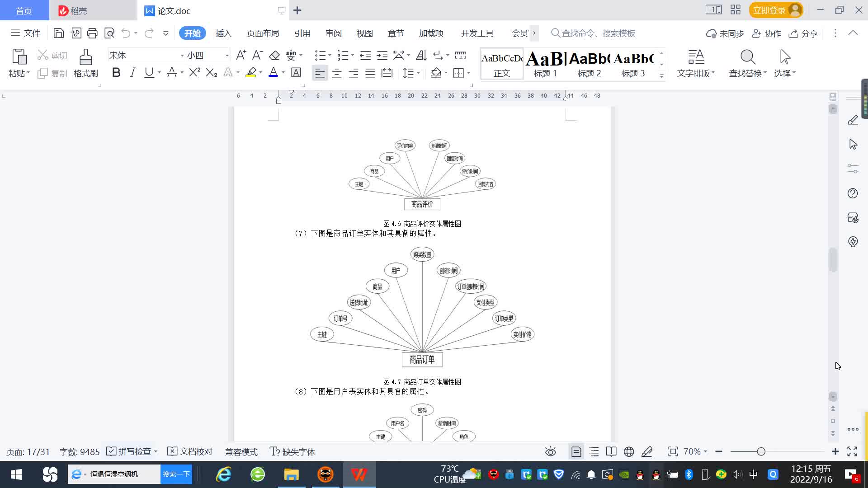868x488 pixels.
Task: Click the command search field
Action: (x=594, y=33)
